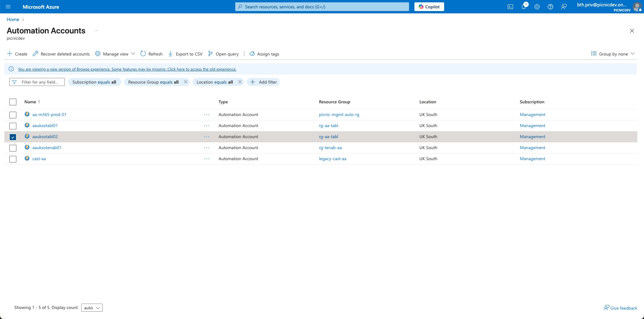The height and width of the screenshot is (319, 644).
Task: Remove the Location filter
Action: (240, 82)
